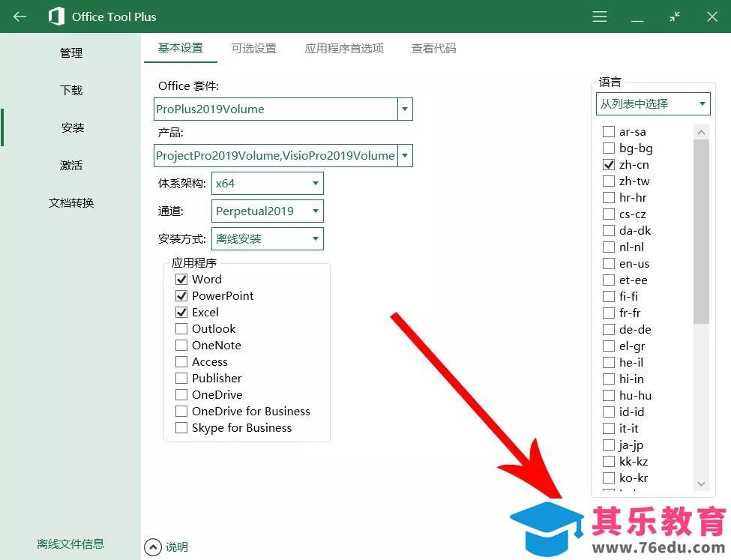Expand the 说明 circle arrow icon
731x560 pixels.
[x=152, y=547]
